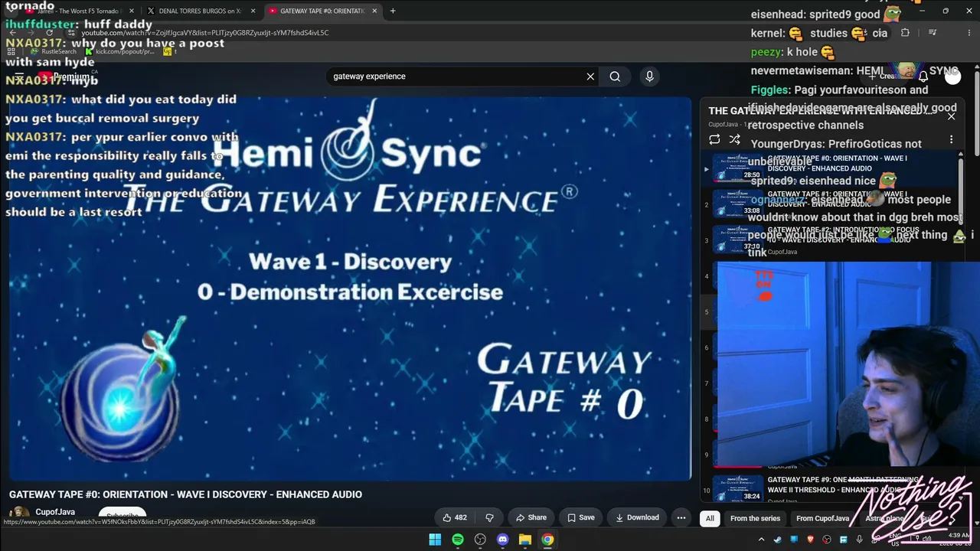Image resolution: width=980 pixels, height=551 pixels.
Task: Open a new browser tab
Action: (x=393, y=11)
